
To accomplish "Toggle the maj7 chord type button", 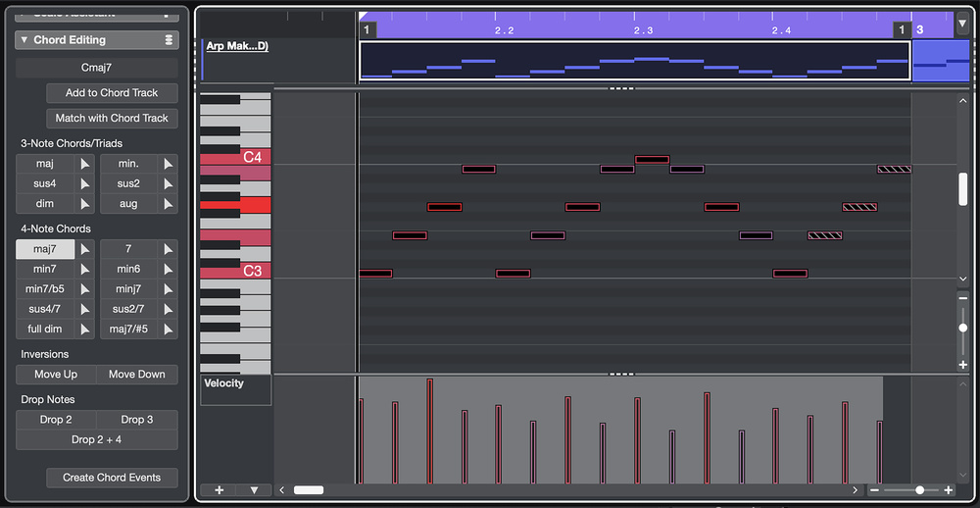I will (x=45, y=249).
